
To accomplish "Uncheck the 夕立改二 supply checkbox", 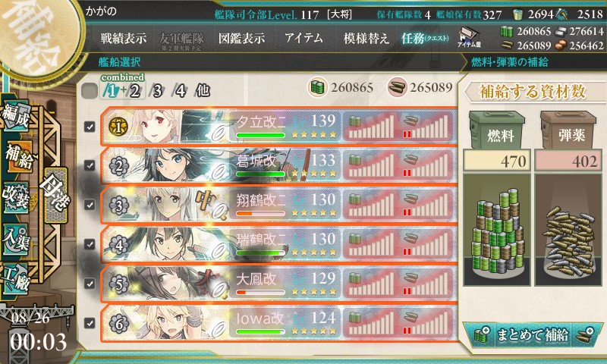I will click(x=90, y=127).
